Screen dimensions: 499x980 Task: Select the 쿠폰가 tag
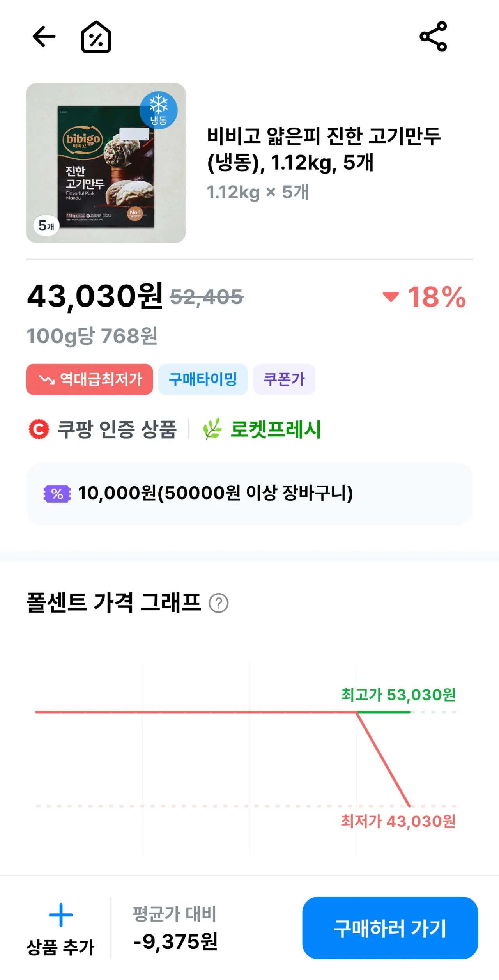[284, 379]
